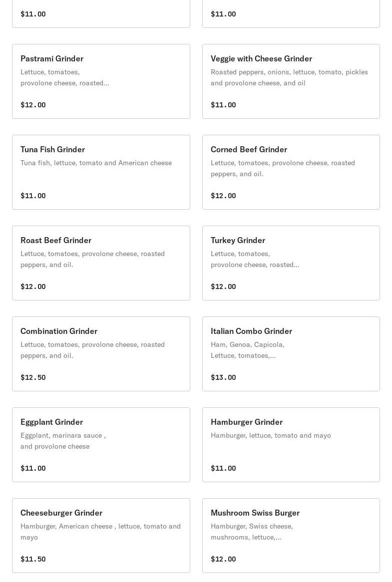Image resolution: width=392 pixels, height=582 pixels.
Task: Click the $11.50 price label
Action: pyautogui.click(x=33, y=559)
